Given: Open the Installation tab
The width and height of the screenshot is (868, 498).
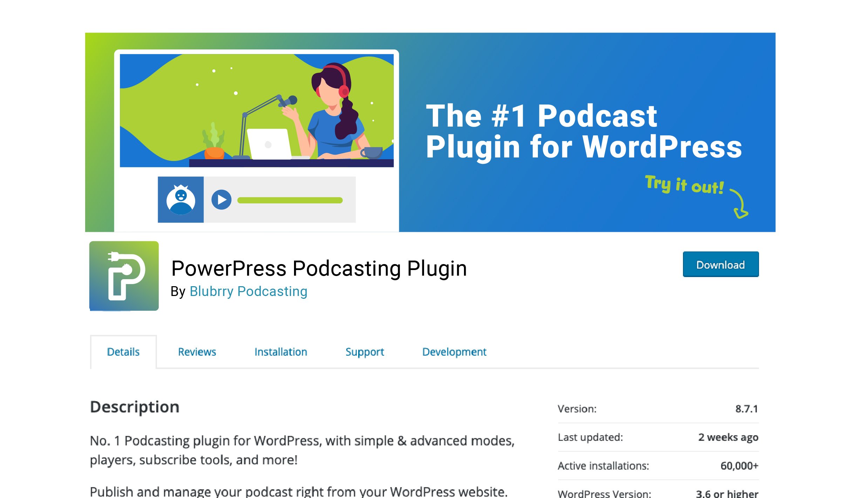Looking at the screenshot, I should tap(281, 352).
